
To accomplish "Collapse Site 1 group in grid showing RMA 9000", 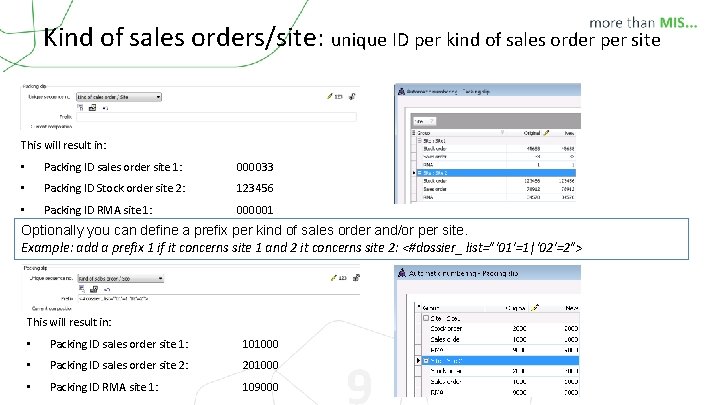I will click(426, 318).
